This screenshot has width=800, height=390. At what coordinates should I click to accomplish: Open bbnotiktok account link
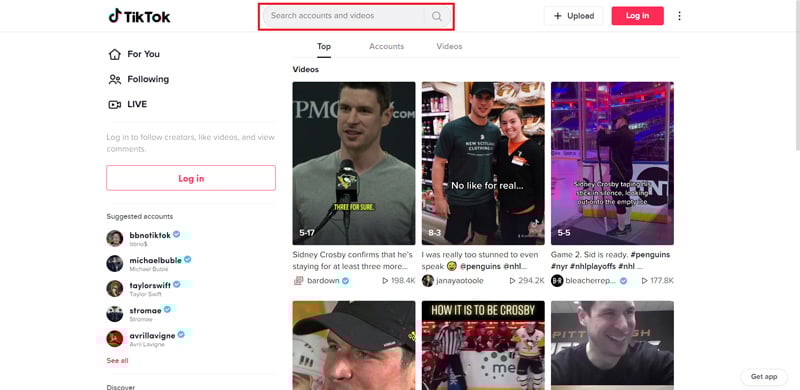(150, 235)
